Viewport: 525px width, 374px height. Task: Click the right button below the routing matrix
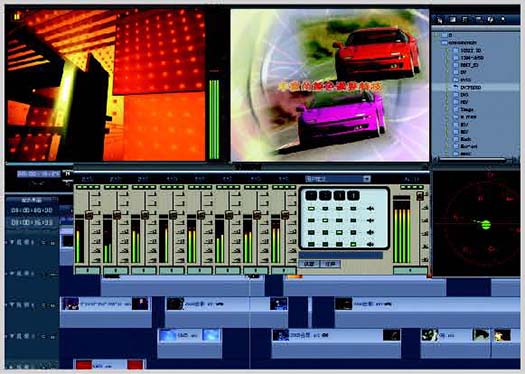click(x=330, y=264)
